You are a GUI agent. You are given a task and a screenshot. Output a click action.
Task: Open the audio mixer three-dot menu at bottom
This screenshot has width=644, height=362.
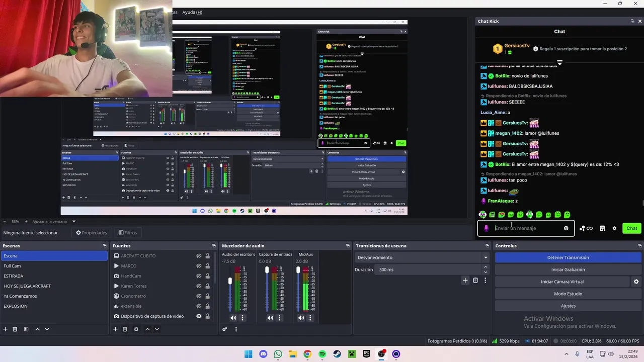point(236,329)
